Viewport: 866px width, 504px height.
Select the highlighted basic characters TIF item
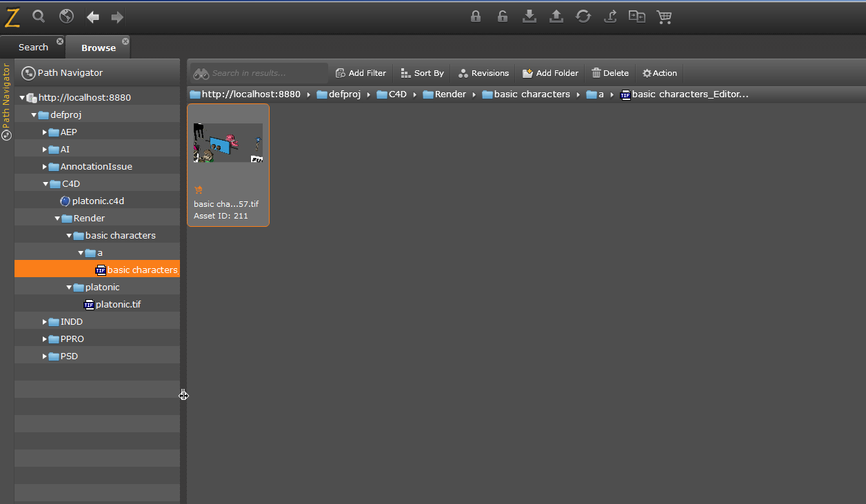coord(97,270)
